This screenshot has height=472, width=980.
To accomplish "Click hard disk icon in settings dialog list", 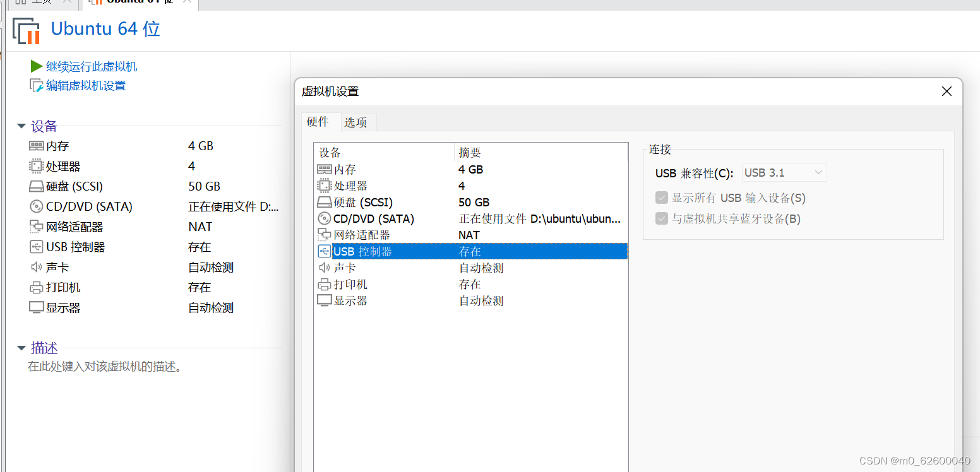I will click(x=324, y=203).
